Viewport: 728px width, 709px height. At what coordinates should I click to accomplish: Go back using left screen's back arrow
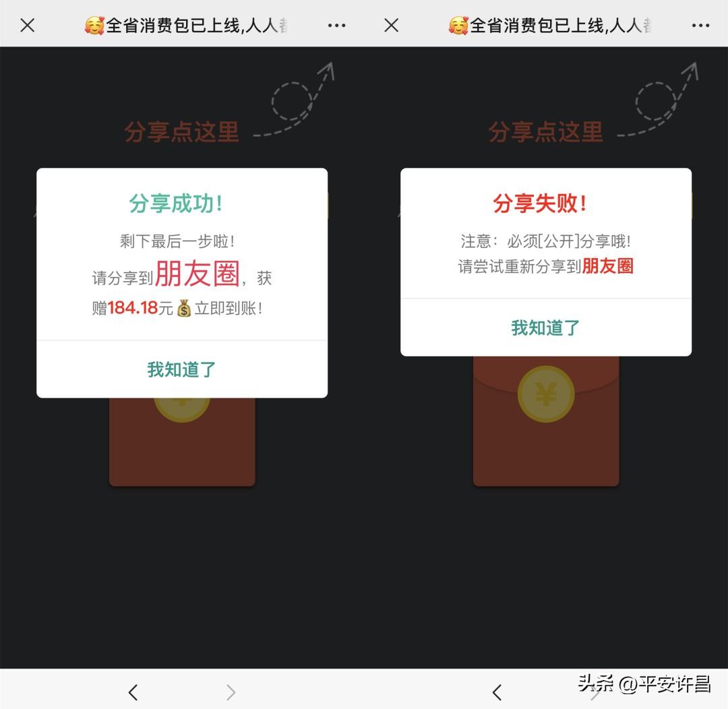pos(133,691)
